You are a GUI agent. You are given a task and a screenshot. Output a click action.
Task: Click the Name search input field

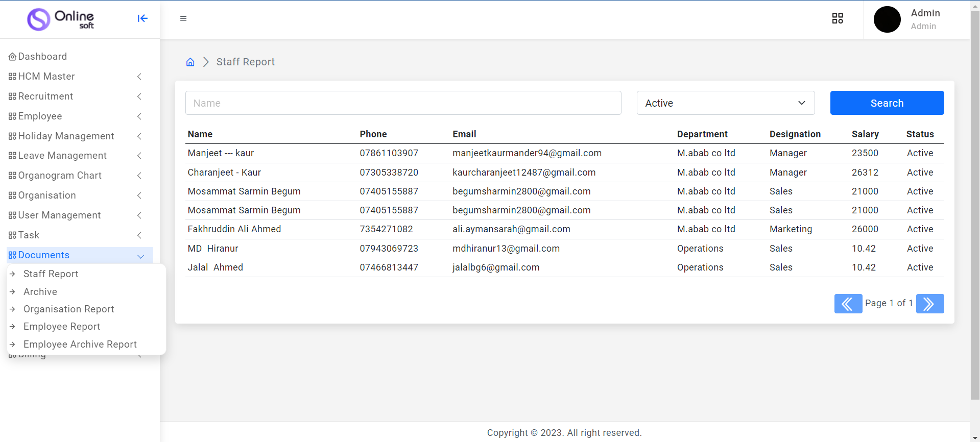(403, 103)
